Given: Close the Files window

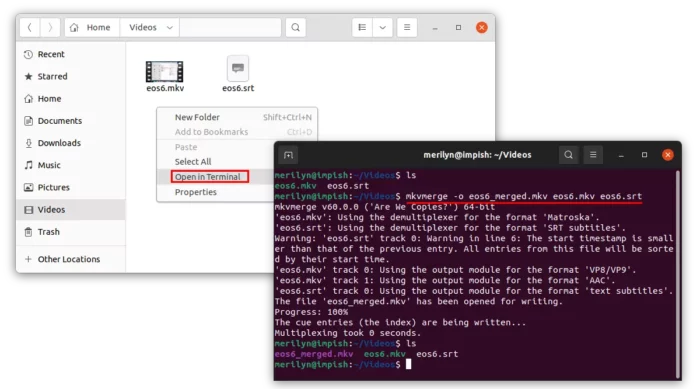Looking at the screenshot, I should pos(482,28).
